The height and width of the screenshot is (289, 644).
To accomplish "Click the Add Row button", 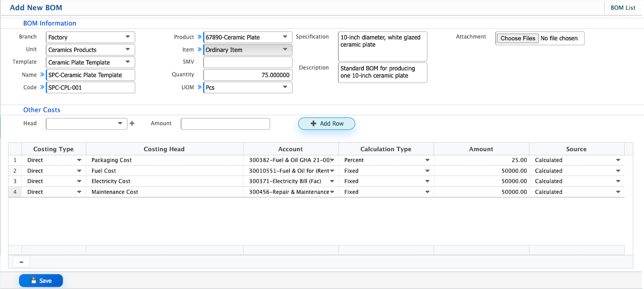I will coord(326,124).
